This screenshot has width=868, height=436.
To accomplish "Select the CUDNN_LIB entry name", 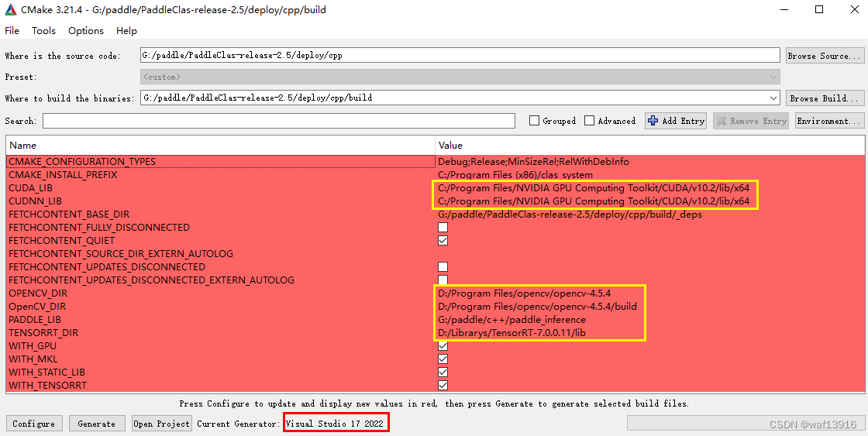I will tap(35, 201).
